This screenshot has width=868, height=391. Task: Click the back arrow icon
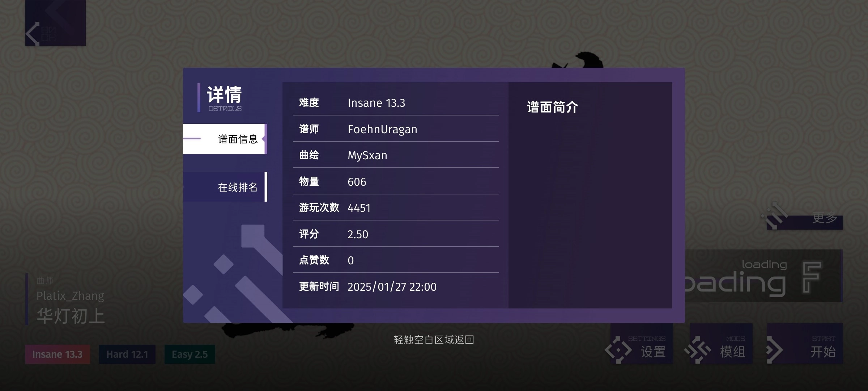(x=33, y=34)
